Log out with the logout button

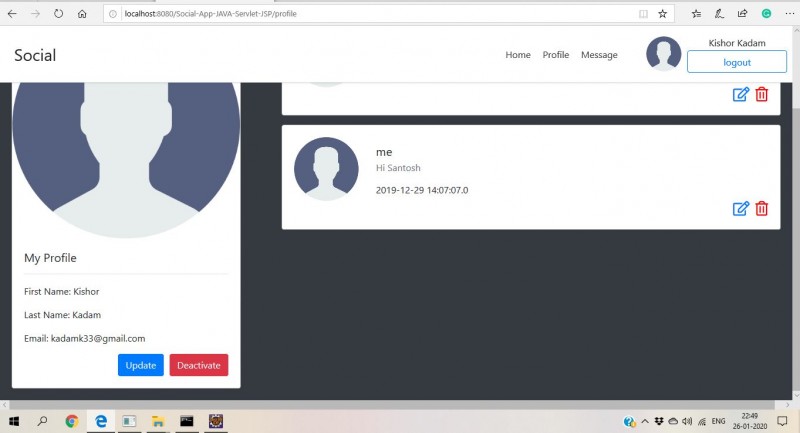point(737,62)
